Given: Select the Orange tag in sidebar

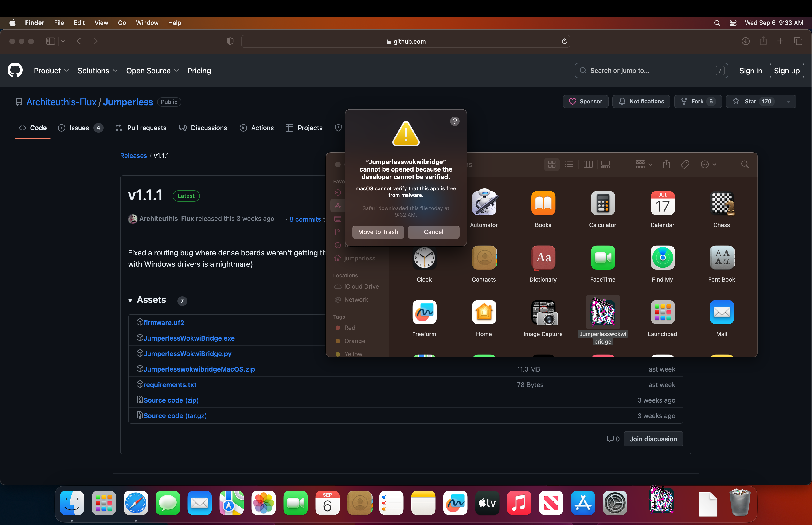Looking at the screenshot, I should [354, 341].
